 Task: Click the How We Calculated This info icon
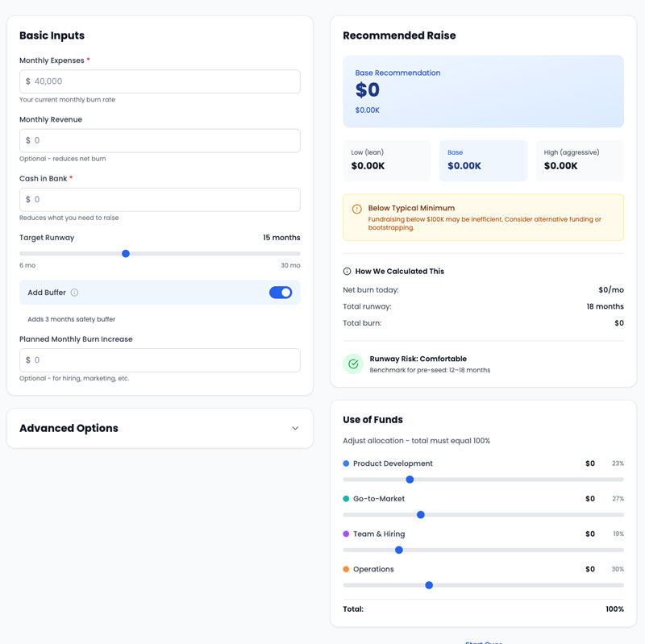click(x=347, y=272)
